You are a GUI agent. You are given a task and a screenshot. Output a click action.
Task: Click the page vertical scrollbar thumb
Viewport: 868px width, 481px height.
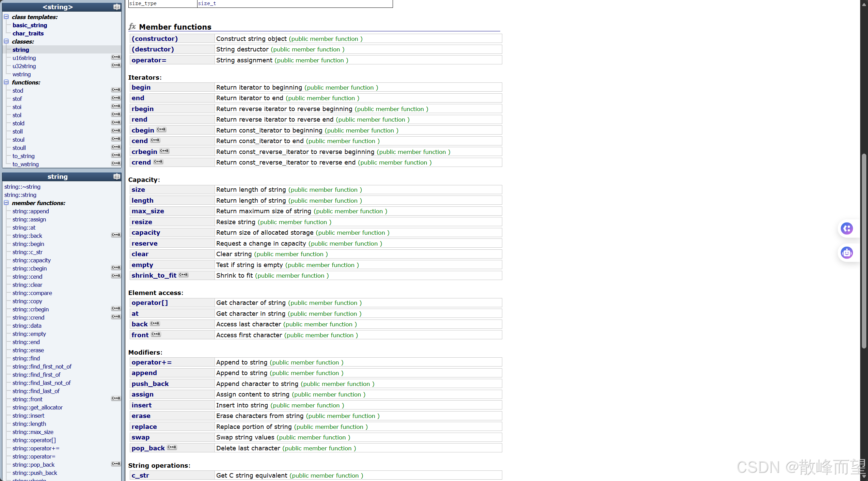click(x=864, y=250)
